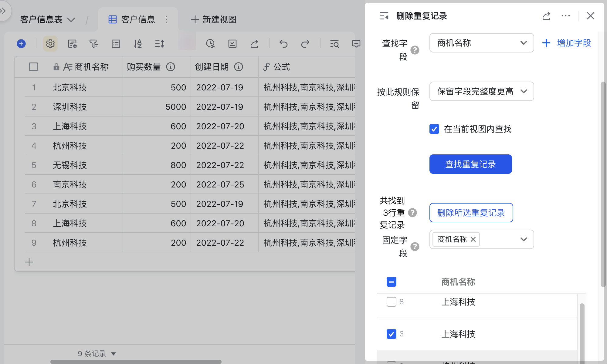607x364 pixels.
Task: Toggle the select-all duplicates checkbox
Action: 392,282
